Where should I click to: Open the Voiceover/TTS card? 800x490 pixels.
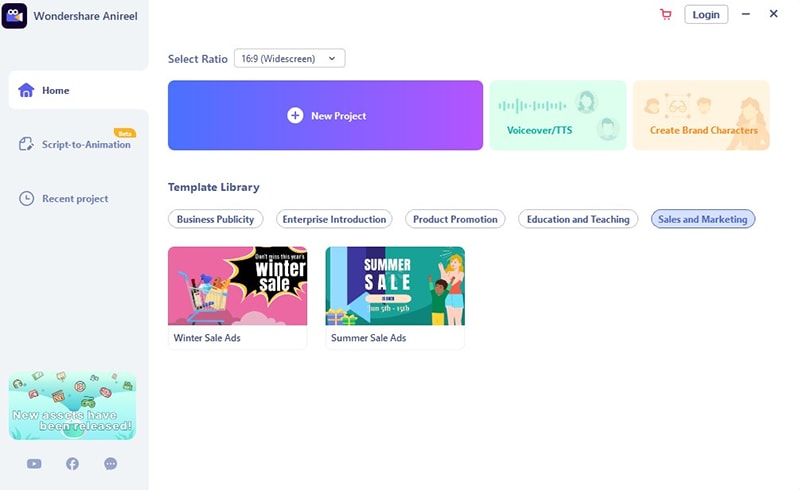[x=558, y=115]
